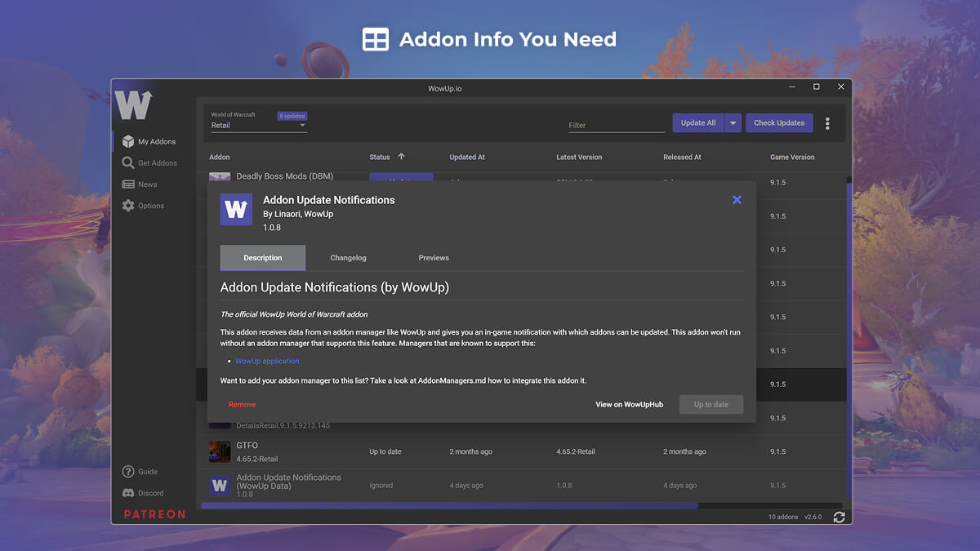Click Check Updates button

pos(779,123)
